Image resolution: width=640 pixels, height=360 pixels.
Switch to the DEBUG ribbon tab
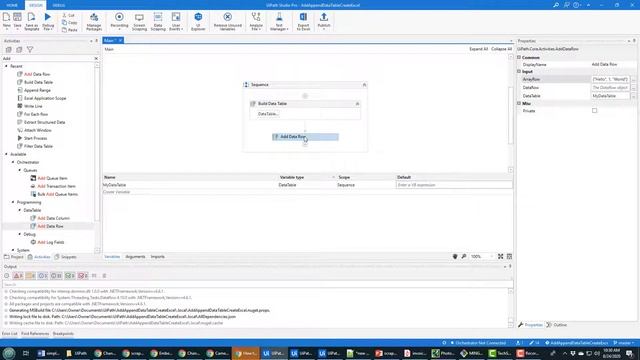tap(59, 5)
